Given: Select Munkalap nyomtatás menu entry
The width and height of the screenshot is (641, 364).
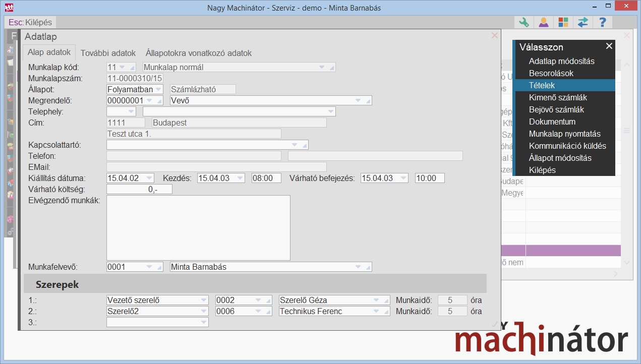Looking at the screenshot, I should tap(565, 134).
